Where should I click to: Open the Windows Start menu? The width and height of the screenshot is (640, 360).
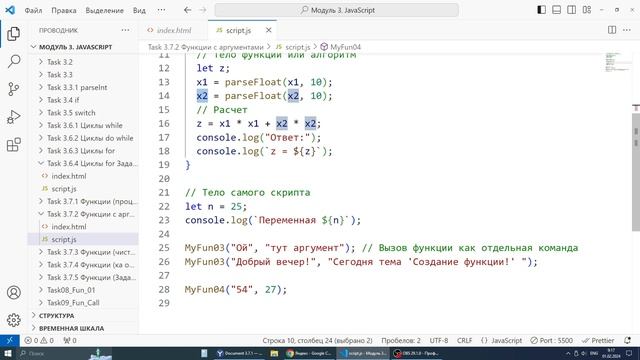(7, 353)
